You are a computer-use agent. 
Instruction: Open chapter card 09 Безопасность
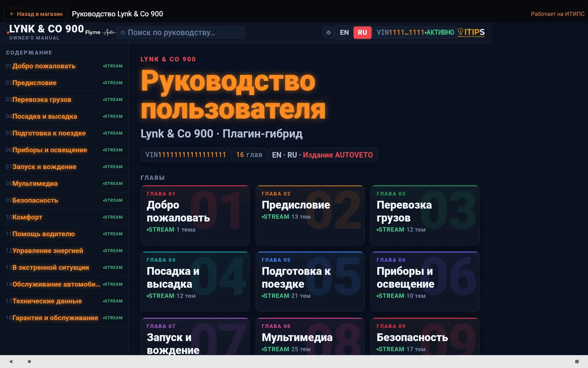pyautogui.click(x=425, y=337)
